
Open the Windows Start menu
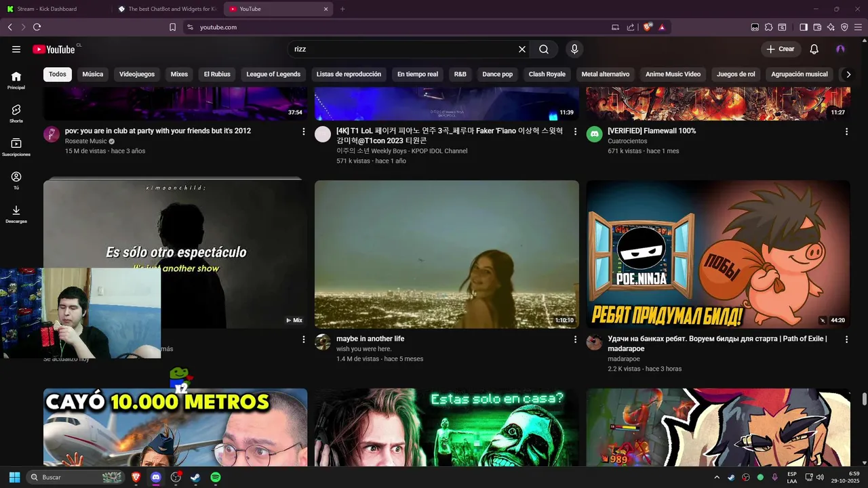(x=14, y=477)
